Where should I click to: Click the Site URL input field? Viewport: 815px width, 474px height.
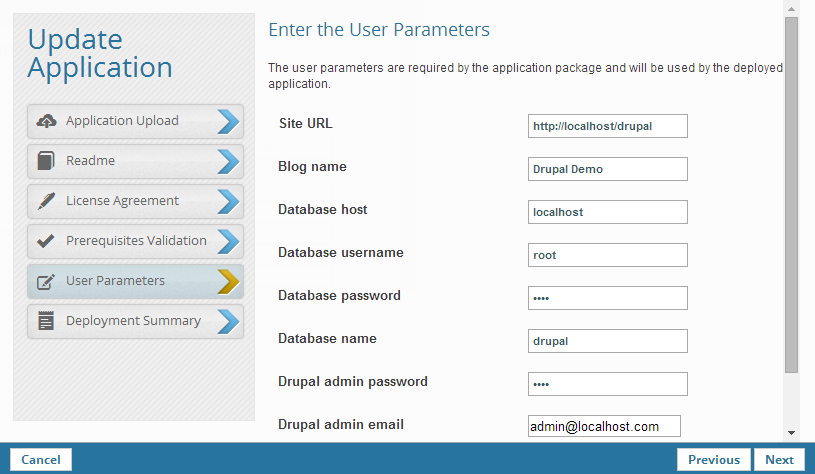[608, 126]
